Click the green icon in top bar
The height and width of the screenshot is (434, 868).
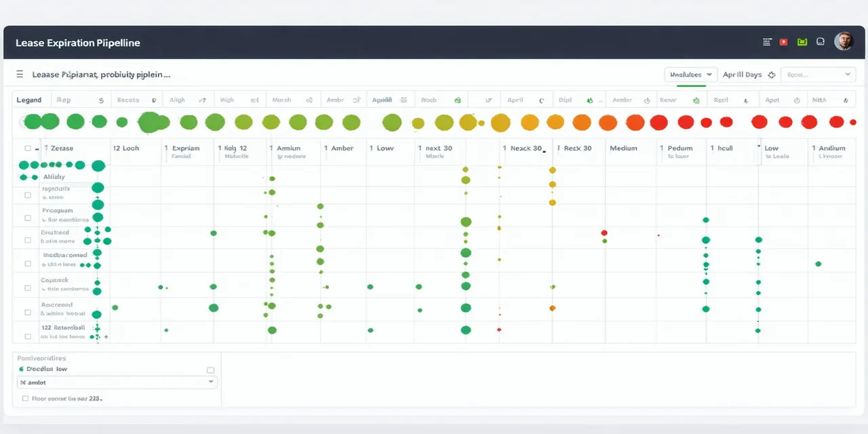click(802, 42)
